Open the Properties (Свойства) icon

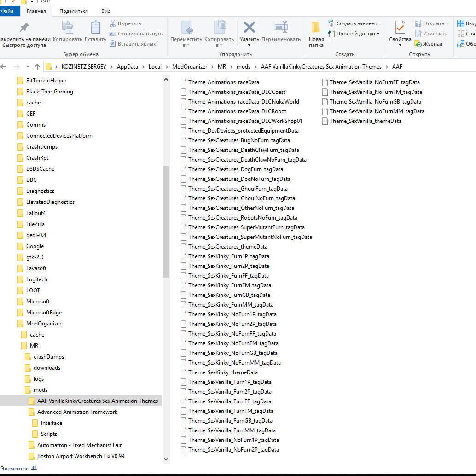point(400,28)
